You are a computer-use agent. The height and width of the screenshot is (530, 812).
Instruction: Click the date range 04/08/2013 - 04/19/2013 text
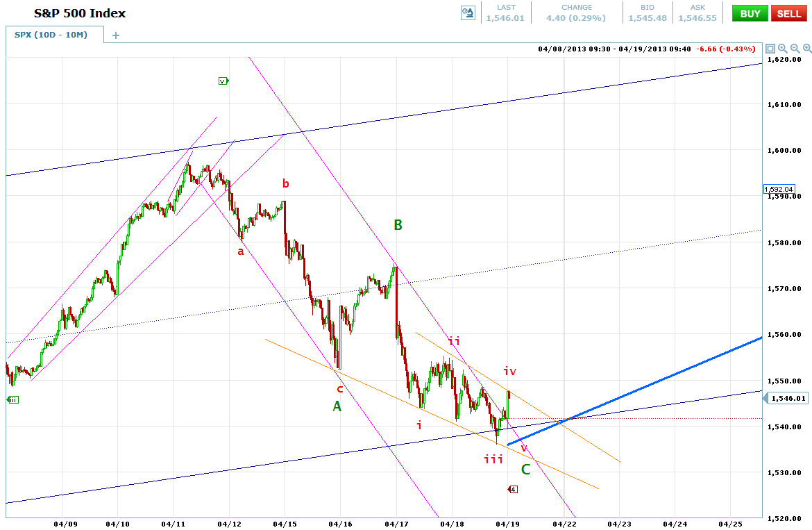(x=614, y=49)
